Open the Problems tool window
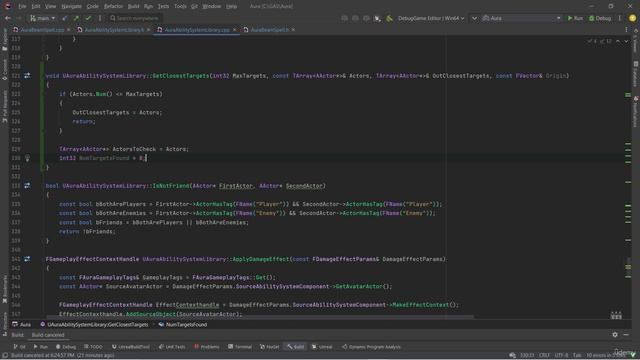Viewport: 640px width, 360px height. pos(207,347)
